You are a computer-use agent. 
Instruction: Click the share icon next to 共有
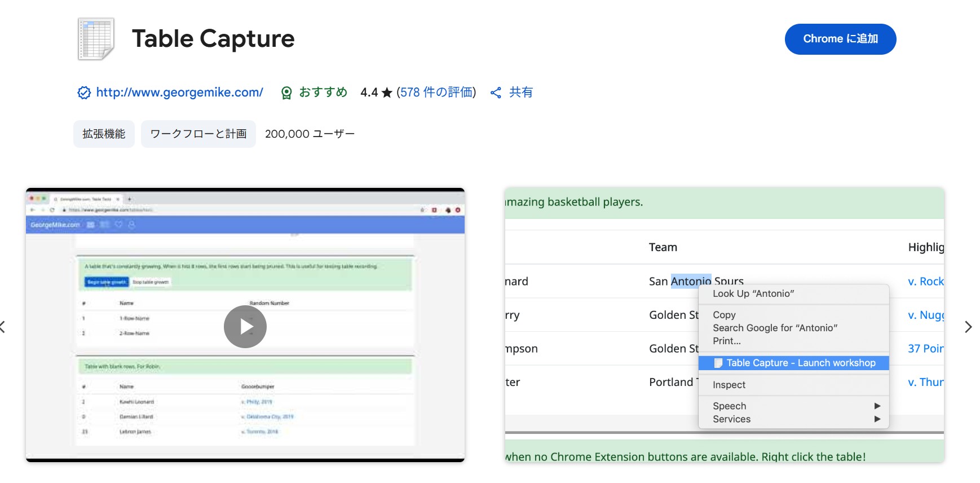(x=496, y=93)
